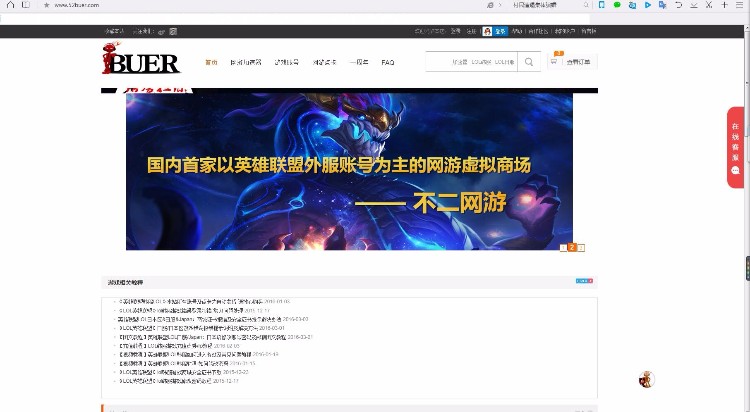Image resolution: width=750 pixels, height=412 pixels.
Task: Click the 查看订单 button
Action: pyautogui.click(x=578, y=62)
